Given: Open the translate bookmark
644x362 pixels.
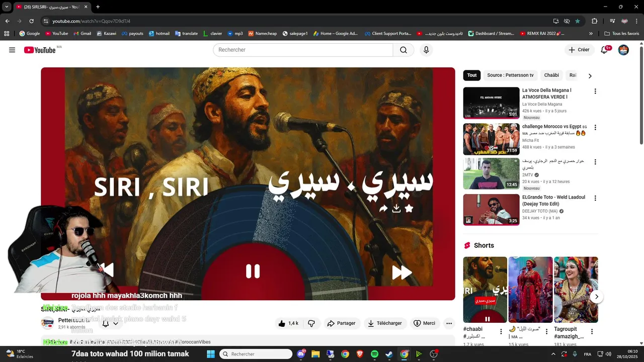Looking at the screenshot, I should [186, 34].
